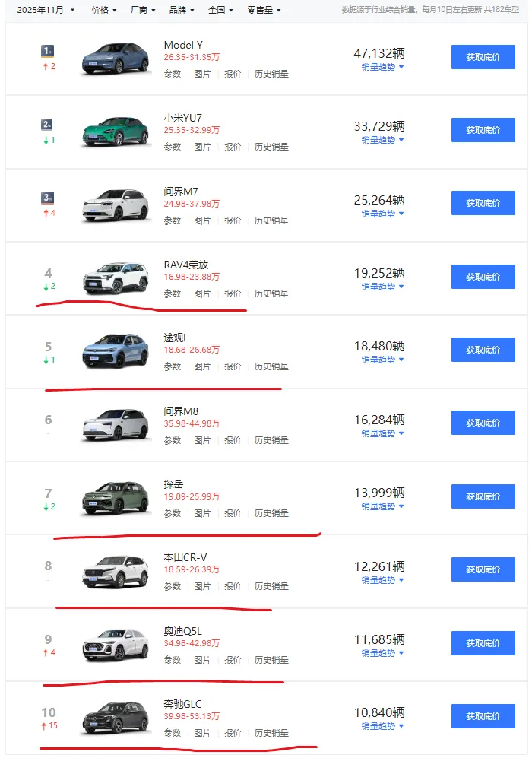View 图片 link for 本田CR-V

point(202,586)
